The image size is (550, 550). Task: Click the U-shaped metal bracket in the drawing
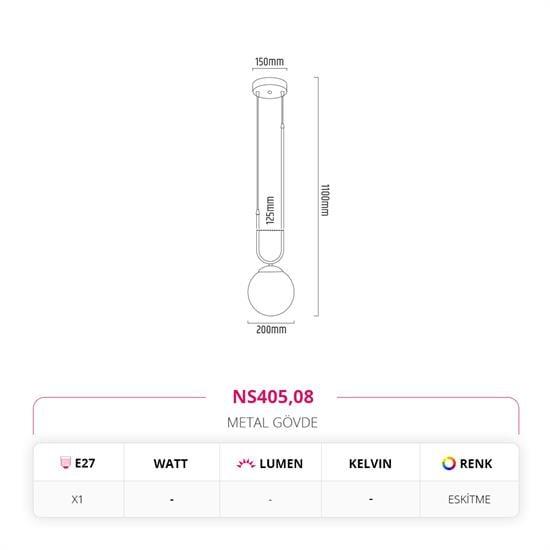[x=270, y=247]
